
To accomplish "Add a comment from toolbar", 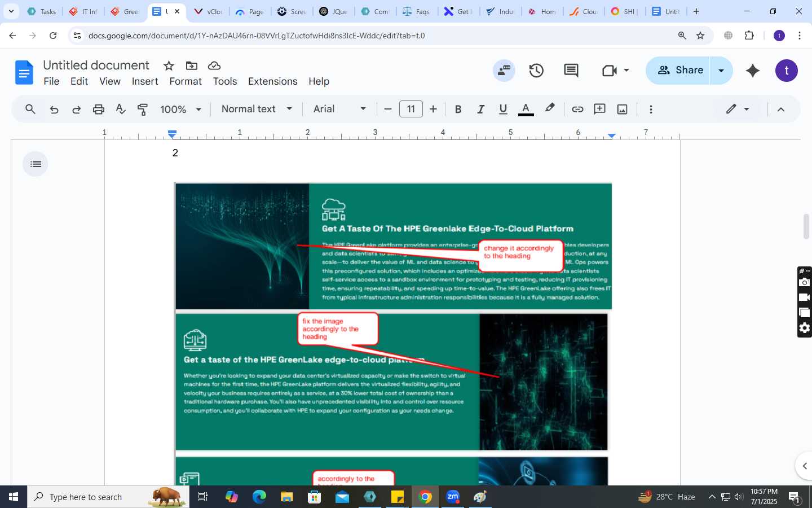I will (599, 109).
